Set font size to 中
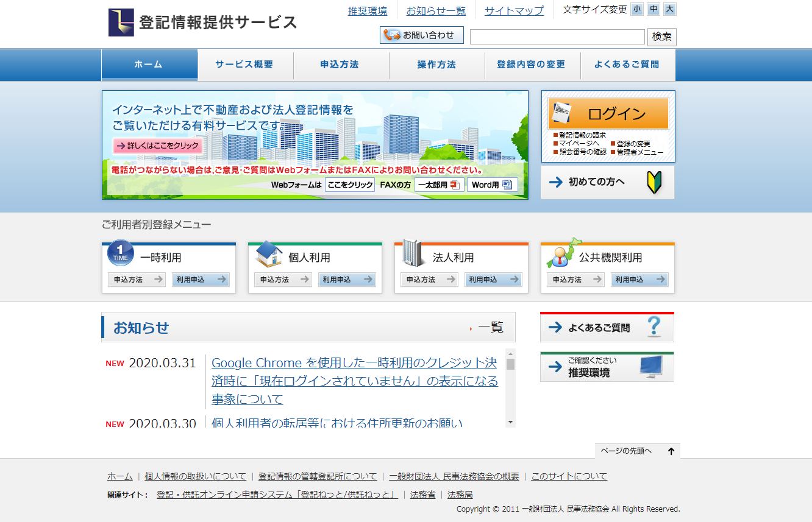The height and width of the screenshot is (522, 812). click(654, 9)
